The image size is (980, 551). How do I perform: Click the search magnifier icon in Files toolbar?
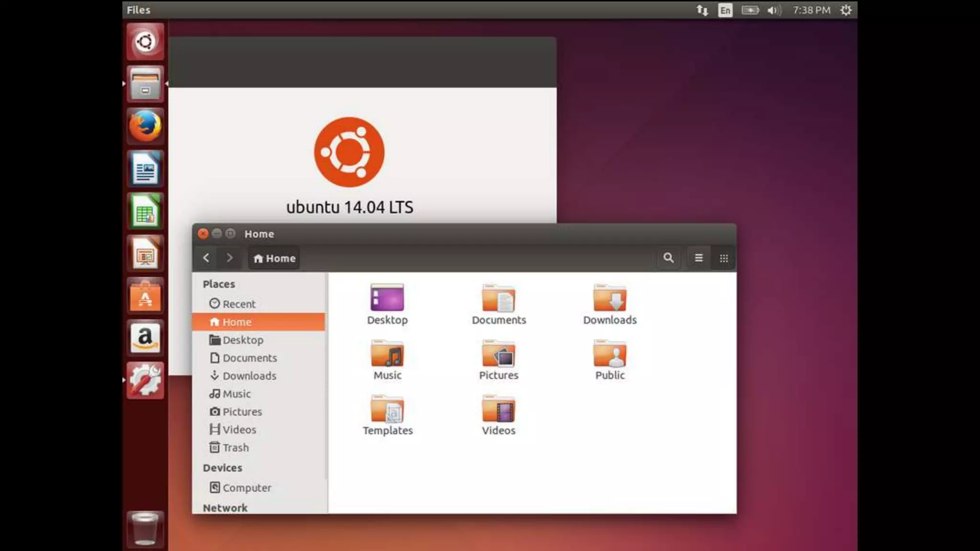coord(668,258)
